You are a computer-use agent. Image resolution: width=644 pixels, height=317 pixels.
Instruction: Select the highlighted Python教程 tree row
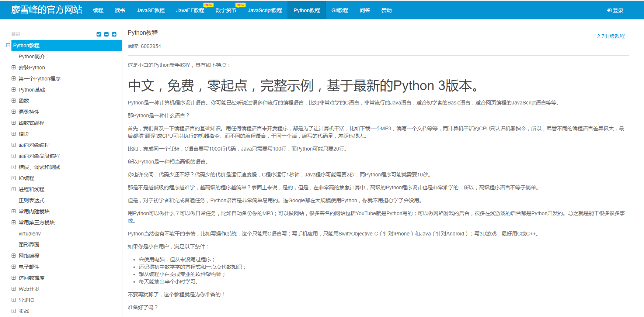coord(67,45)
